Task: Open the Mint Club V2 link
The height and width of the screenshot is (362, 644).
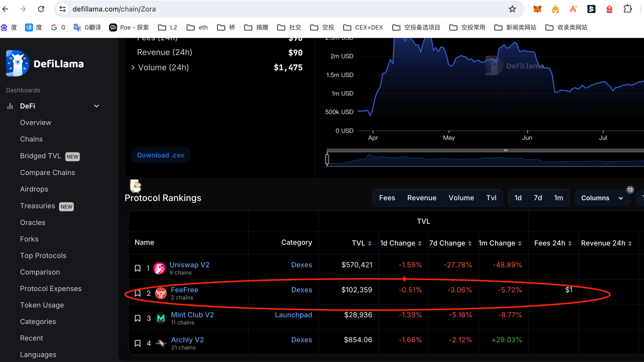Action: [x=192, y=315]
